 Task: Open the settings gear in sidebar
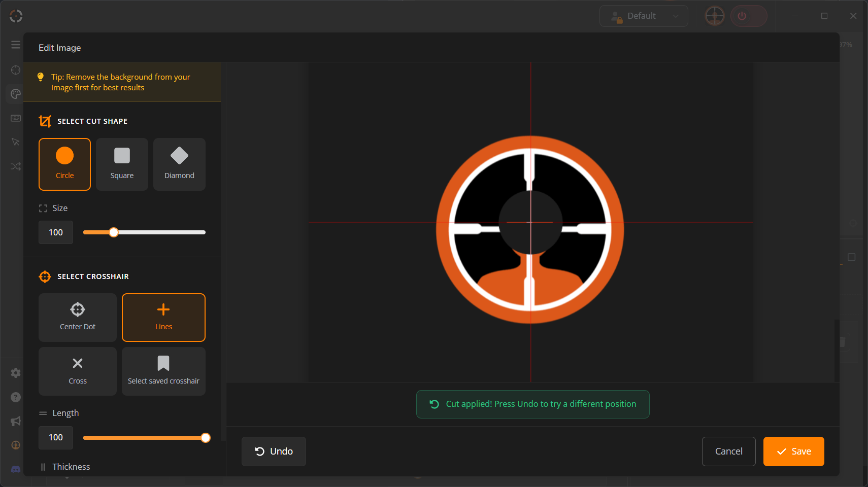16,373
